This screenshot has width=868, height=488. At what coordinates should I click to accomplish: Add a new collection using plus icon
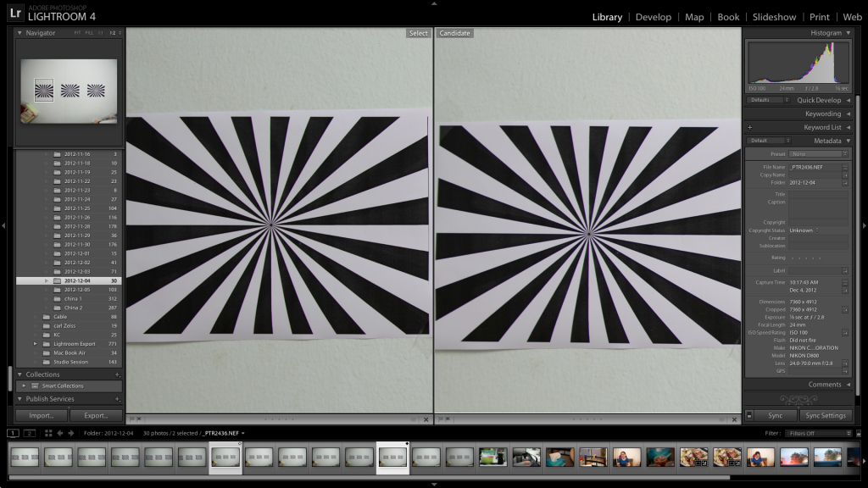pyautogui.click(x=118, y=374)
